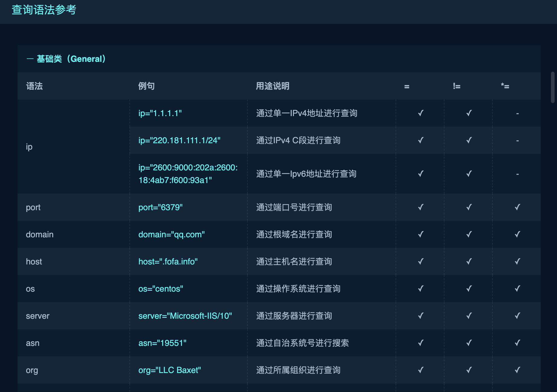Viewport: 557px width, 392px height.
Task: Click the *= checkmark in the org row
Action: 517,370
